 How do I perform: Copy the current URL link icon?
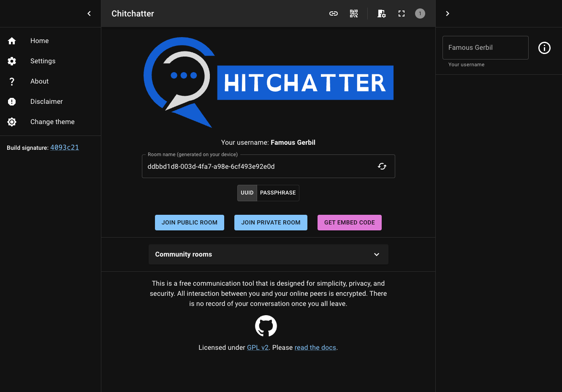(x=334, y=14)
